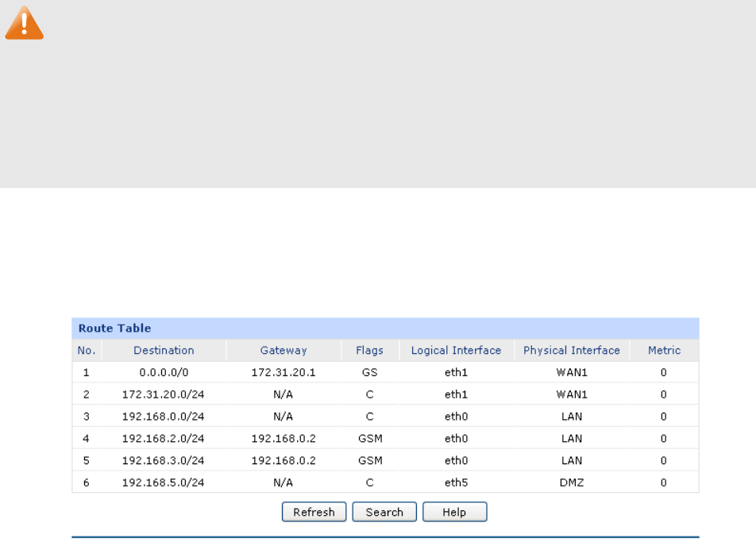Screen dimensions: 756x542
Task: Select the Destination column header
Action: pos(164,350)
